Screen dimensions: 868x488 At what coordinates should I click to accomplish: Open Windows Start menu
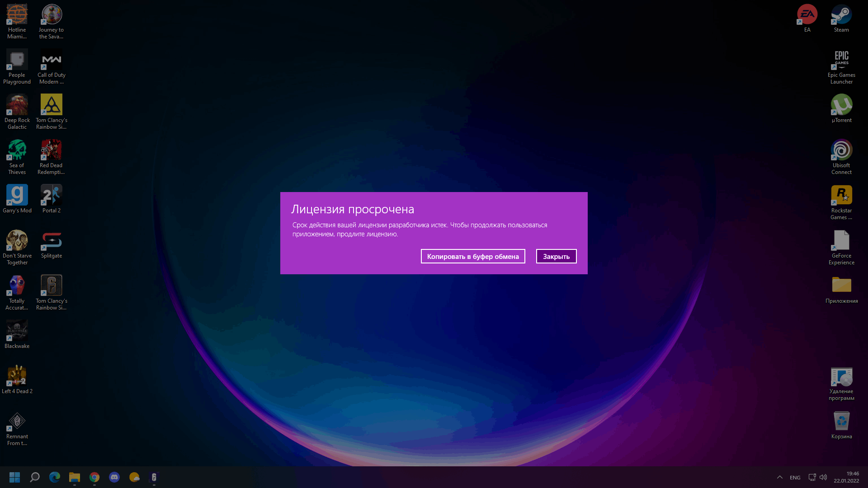14,477
